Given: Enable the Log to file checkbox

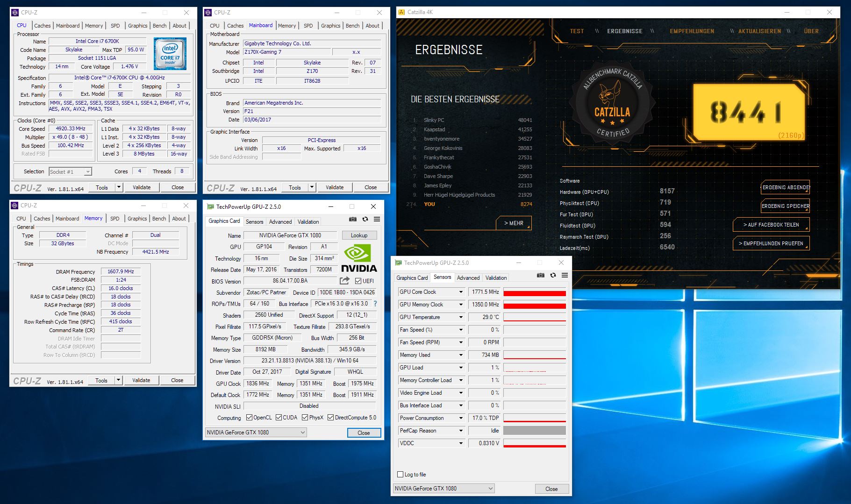Looking at the screenshot, I should tap(400, 475).
